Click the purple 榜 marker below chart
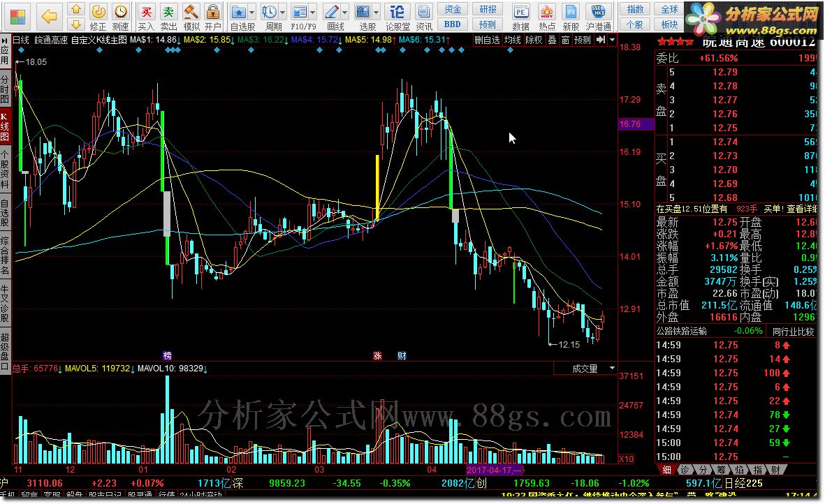Screen dimensions: 825x504 (168, 356)
